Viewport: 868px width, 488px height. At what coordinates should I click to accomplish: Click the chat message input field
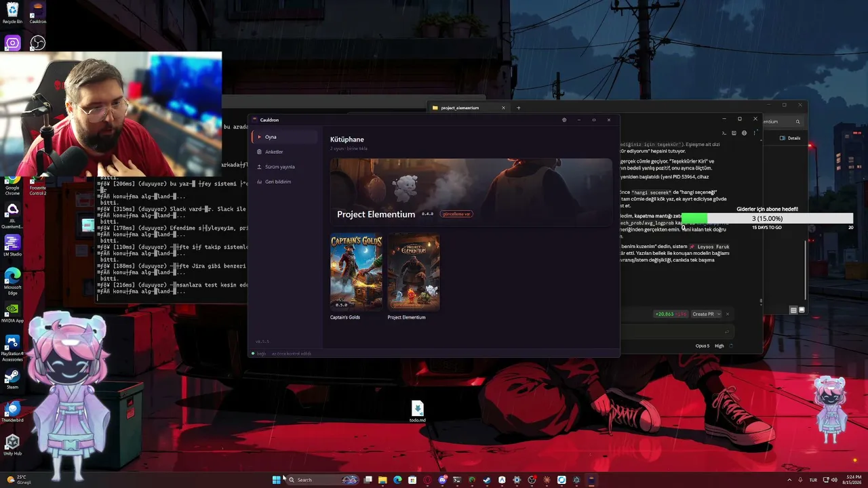point(677,331)
